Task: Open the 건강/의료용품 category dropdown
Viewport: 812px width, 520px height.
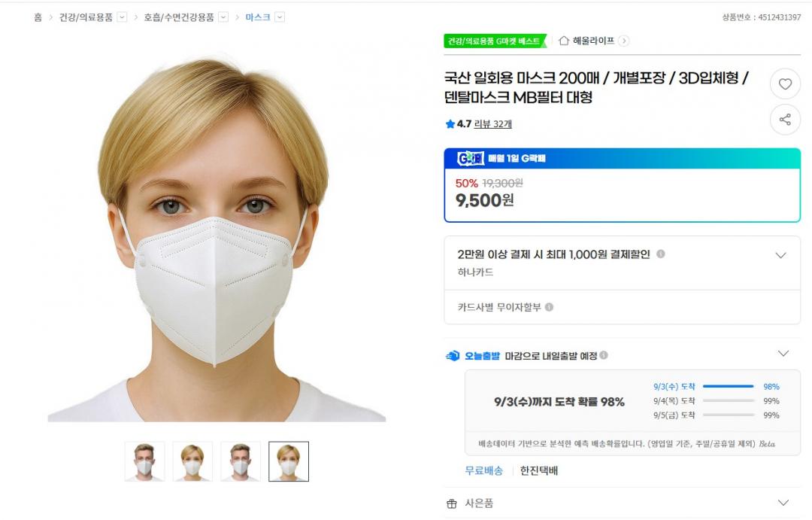Action: [x=122, y=17]
